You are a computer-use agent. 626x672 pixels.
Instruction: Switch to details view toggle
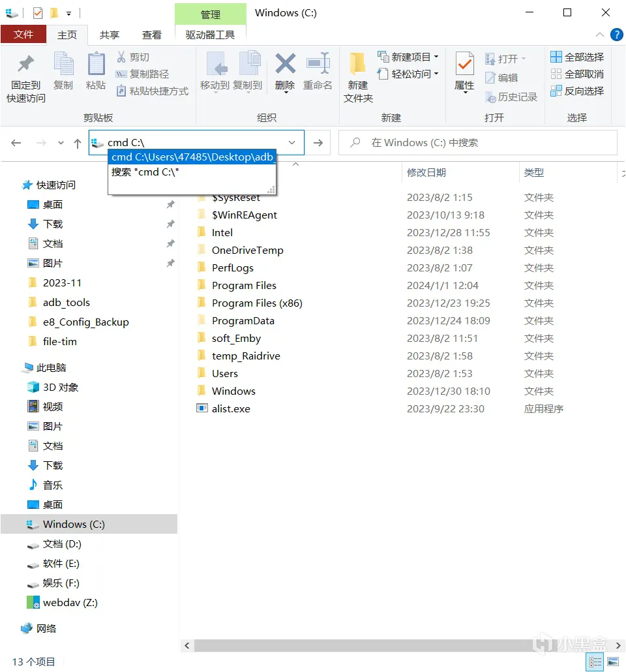595,662
